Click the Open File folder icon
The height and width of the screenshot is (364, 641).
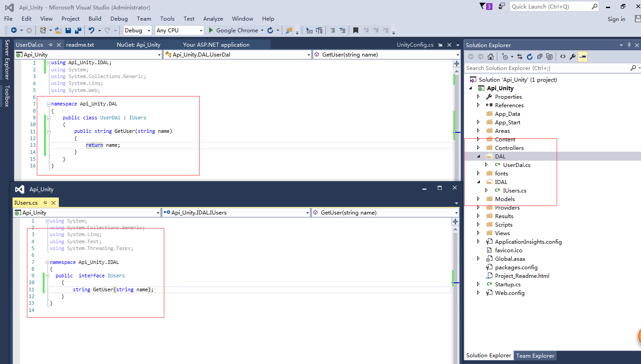[58, 31]
